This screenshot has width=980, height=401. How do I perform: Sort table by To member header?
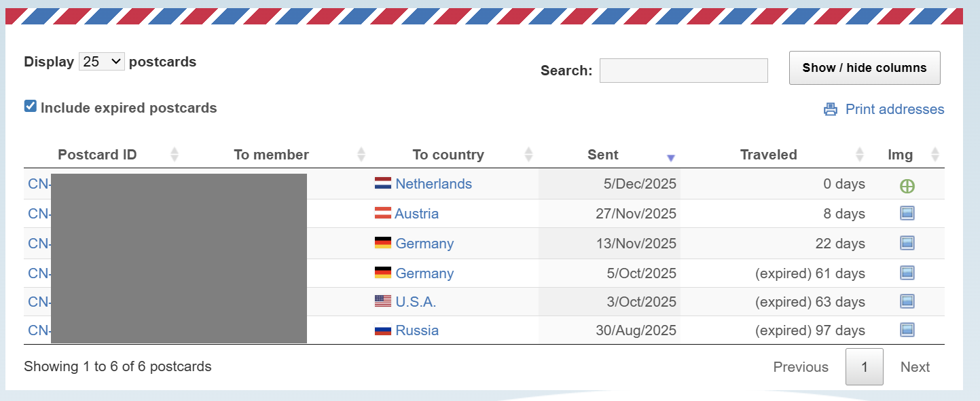271,155
